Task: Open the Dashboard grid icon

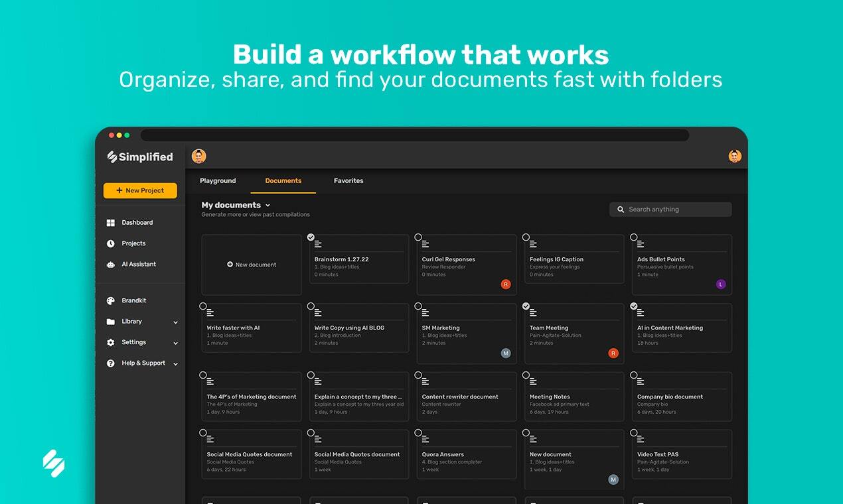Action: 111,223
